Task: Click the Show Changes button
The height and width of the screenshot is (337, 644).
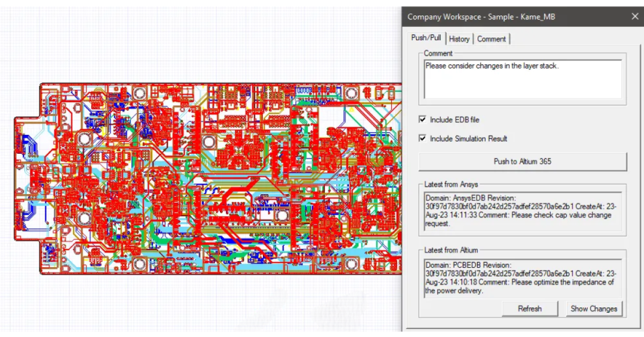Action: [x=594, y=309]
